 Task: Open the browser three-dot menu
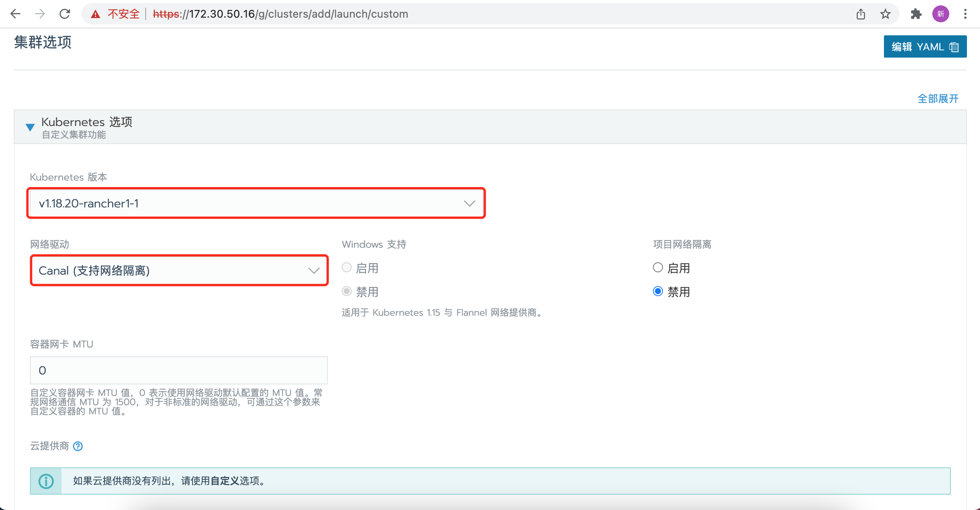pyautogui.click(x=965, y=14)
